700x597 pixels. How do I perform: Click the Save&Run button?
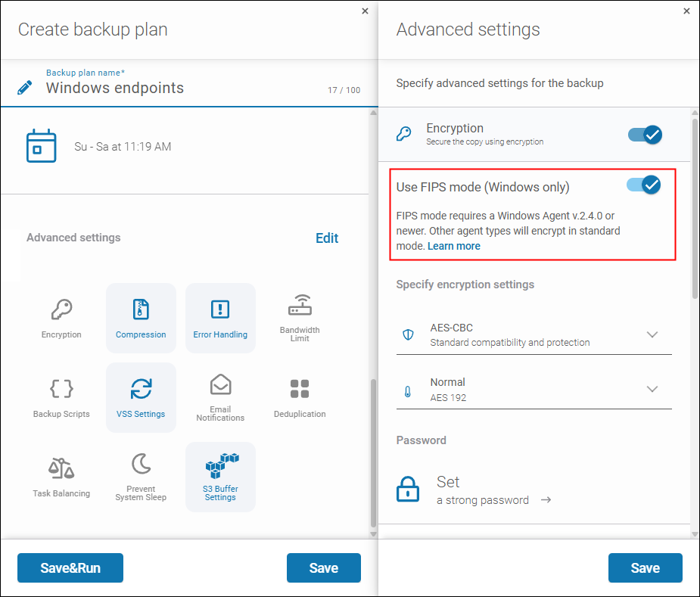[x=70, y=568]
